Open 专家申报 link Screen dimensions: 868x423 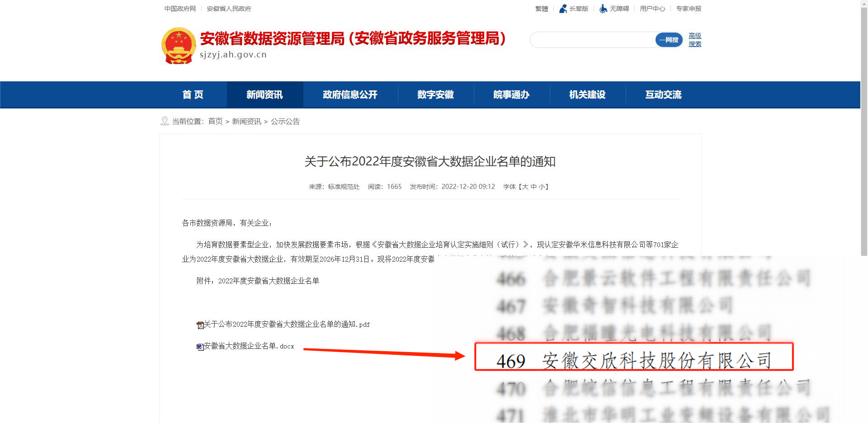(689, 9)
